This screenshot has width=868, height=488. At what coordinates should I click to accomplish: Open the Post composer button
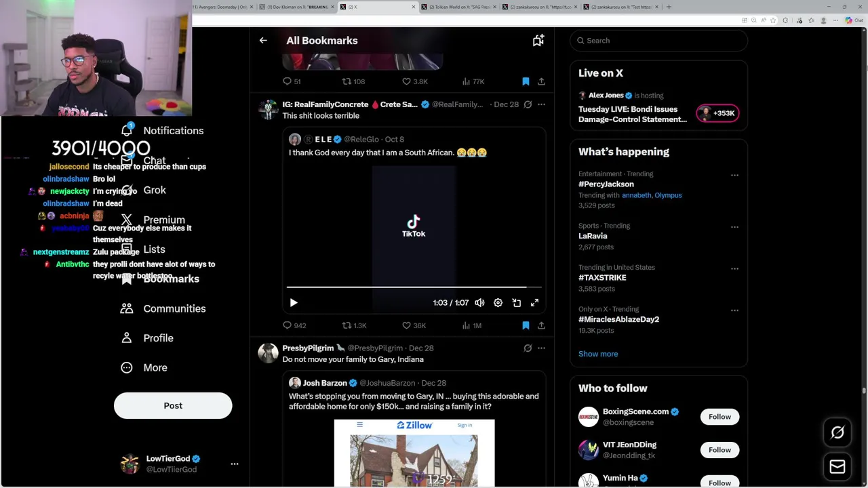tap(173, 405)
